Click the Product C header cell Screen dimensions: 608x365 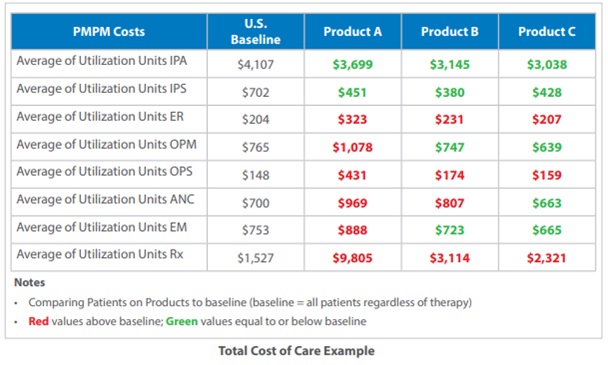pos(547,31)
